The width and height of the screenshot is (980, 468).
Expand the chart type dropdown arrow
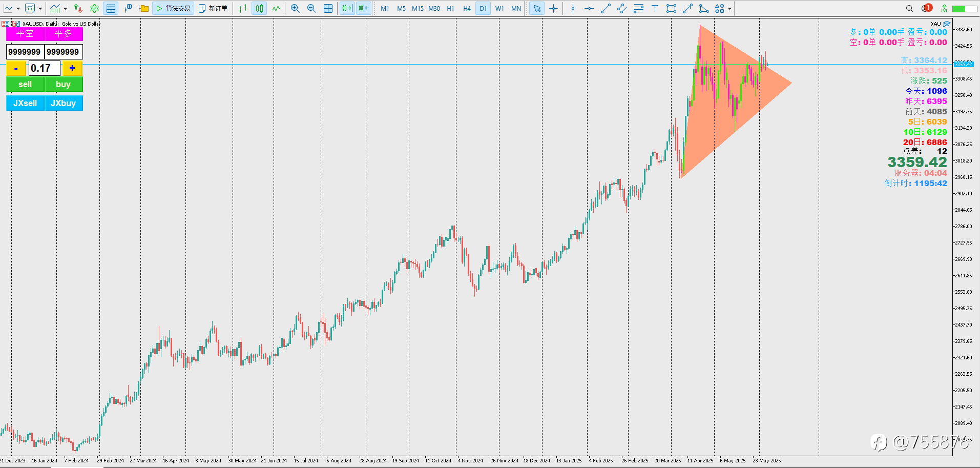(x=18, y=8)
